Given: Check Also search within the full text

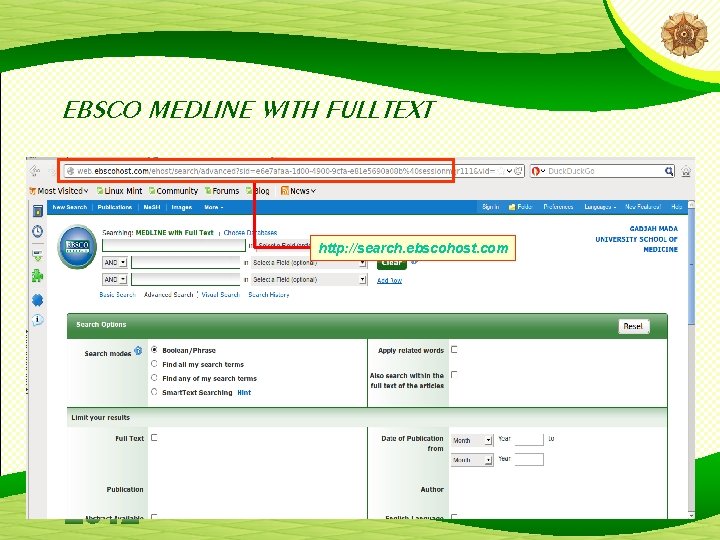Looking at the screenshot, I should [x=454, y=375].
